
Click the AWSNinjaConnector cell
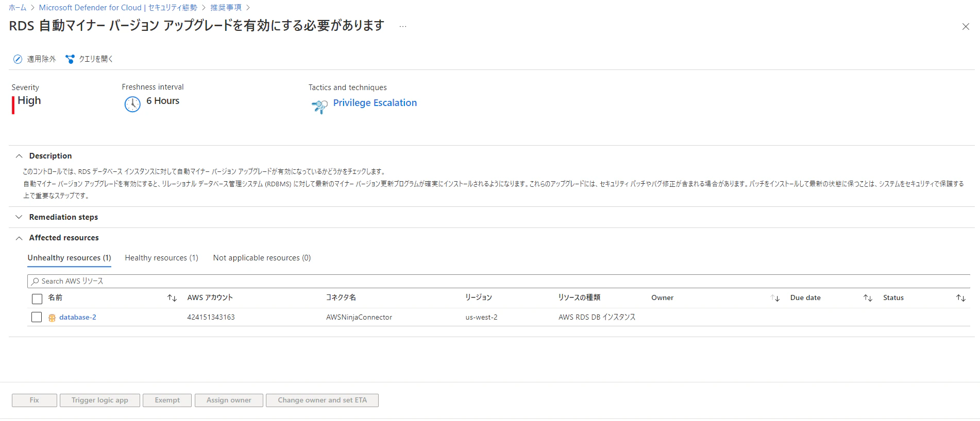pyautogui.click(x=359, y=318)
